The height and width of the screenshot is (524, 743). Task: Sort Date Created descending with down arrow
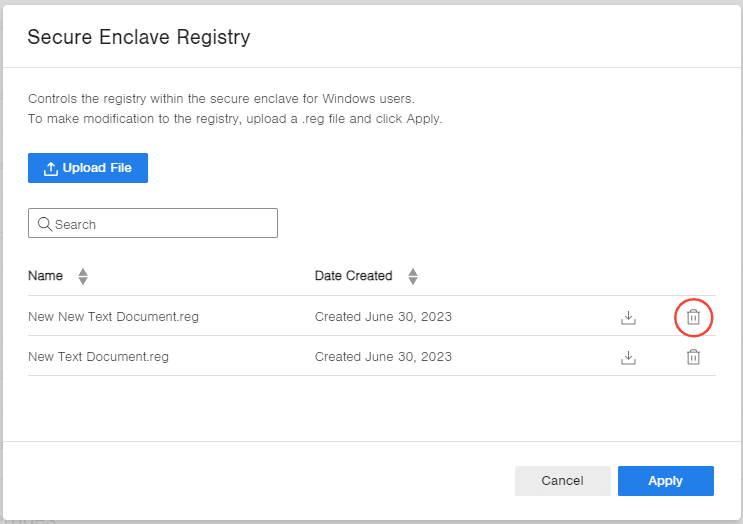coord(412,281)
